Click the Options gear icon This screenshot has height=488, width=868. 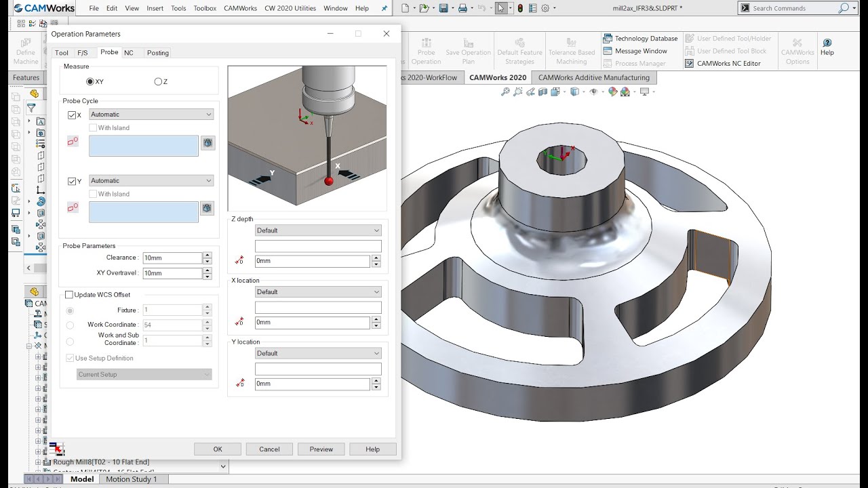545,8
